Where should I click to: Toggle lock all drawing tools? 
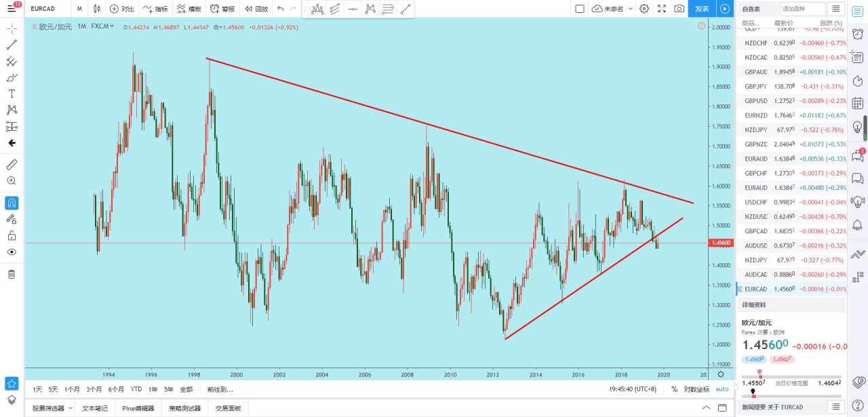pyautogui.click(x=12, y=235)
